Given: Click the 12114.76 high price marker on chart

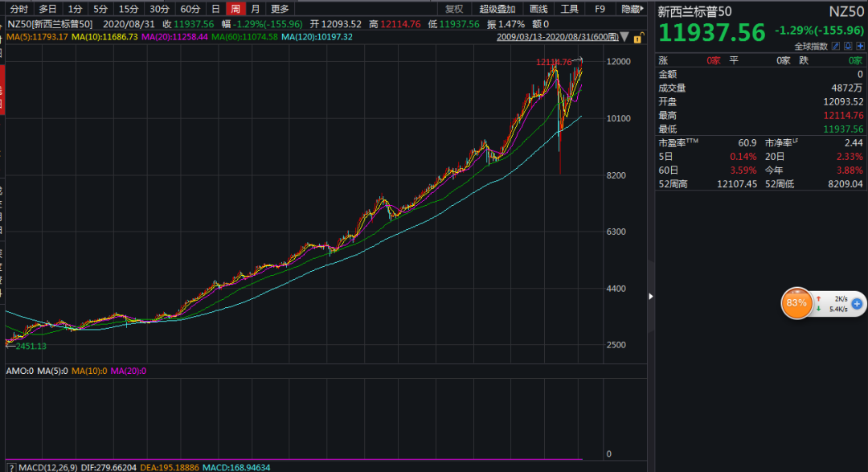Looking at the screenshot, I should (x=554, y=62).
